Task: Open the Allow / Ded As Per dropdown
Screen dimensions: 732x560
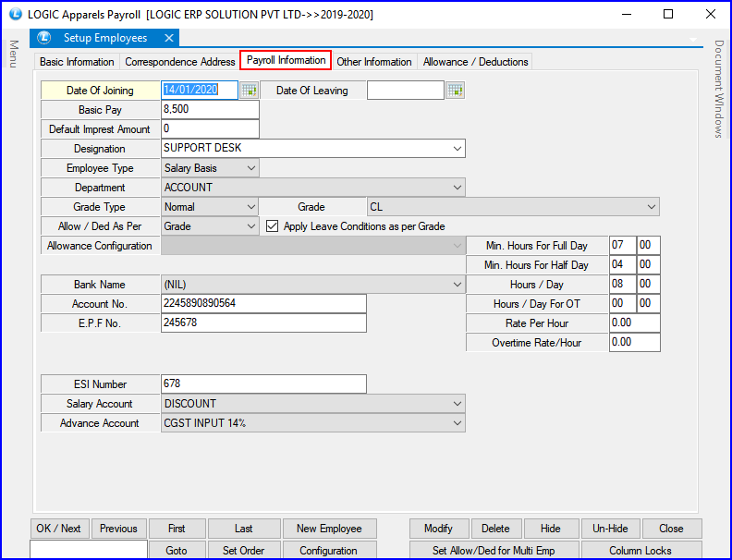Action: (x=251, y=226)
